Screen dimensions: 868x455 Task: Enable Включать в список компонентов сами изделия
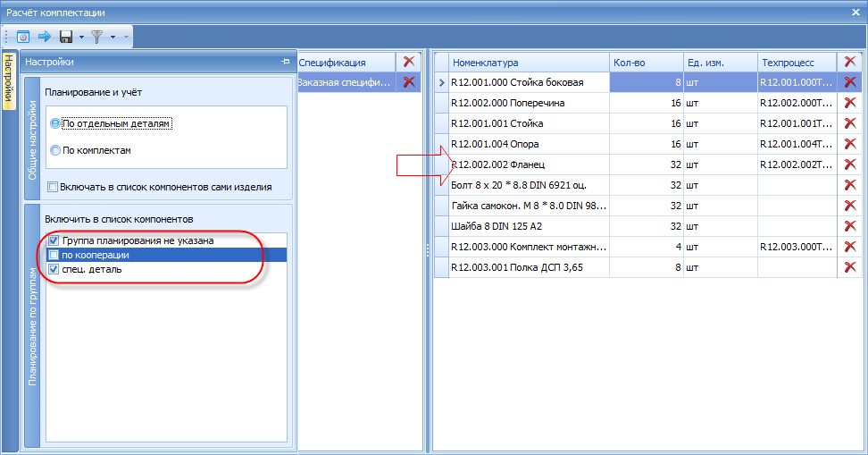click(53, 187)
